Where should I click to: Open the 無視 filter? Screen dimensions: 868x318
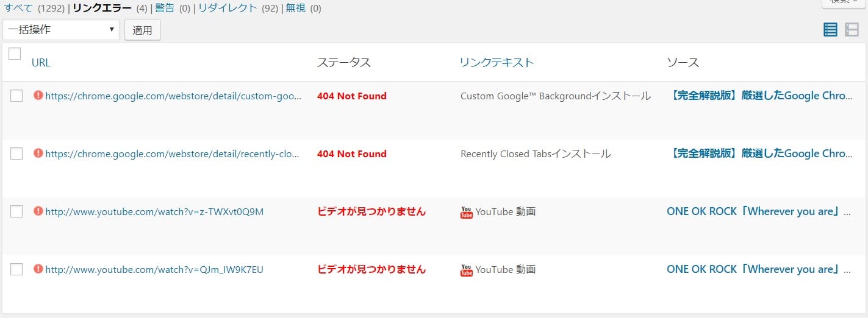tap(295, 9)
